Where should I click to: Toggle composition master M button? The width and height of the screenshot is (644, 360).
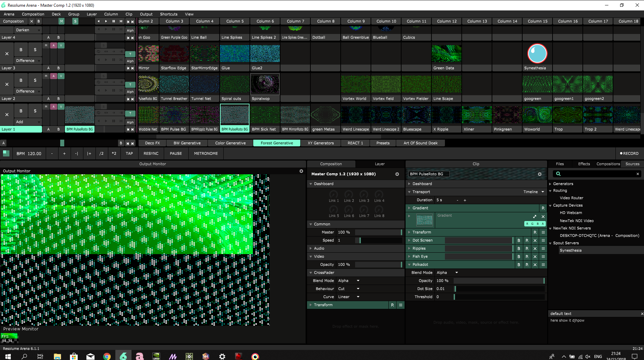pyautogui.click(x=61, y=21)
